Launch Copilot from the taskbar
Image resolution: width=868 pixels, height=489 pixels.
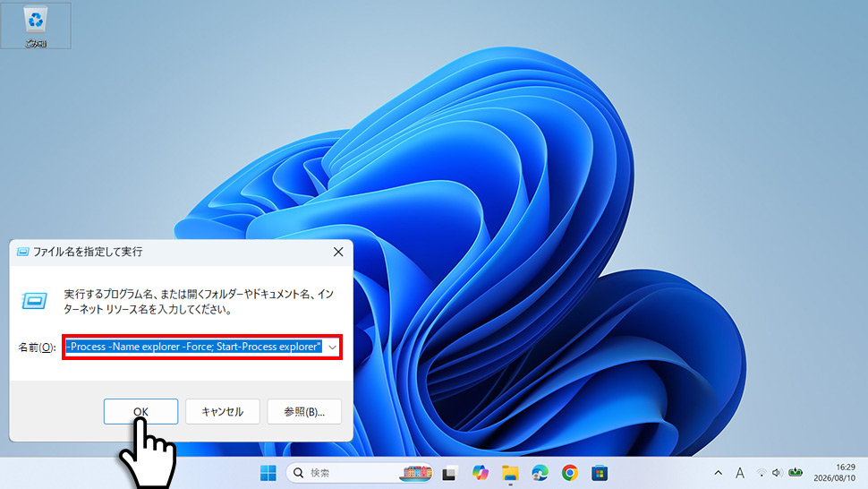click(x=480, y=473)
